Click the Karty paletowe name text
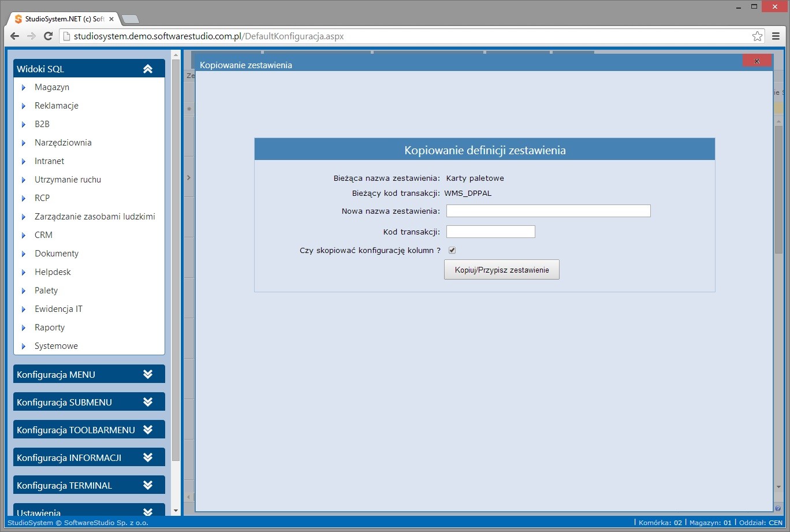This screenshot has width=790, height=532. coord(475,178)
